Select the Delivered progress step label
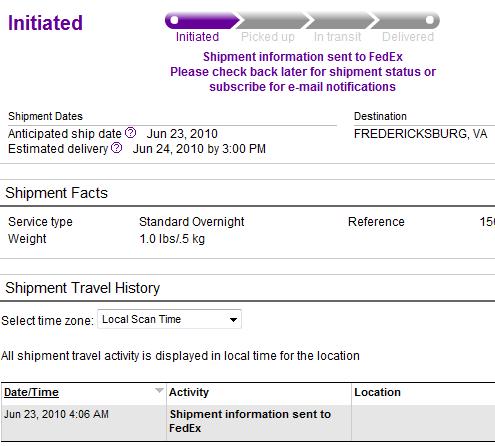495x446 pixels. [x=408, y=37]
